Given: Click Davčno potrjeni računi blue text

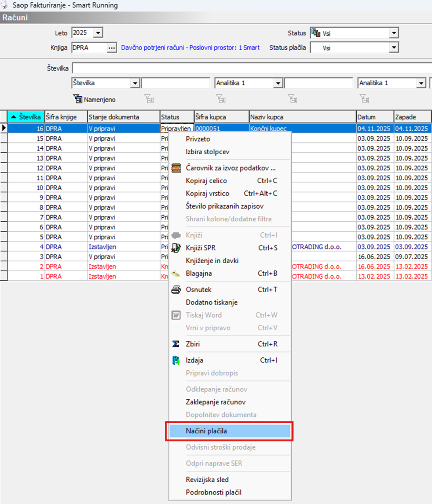Looking at the screenshot, I should (x=190, y=48).
